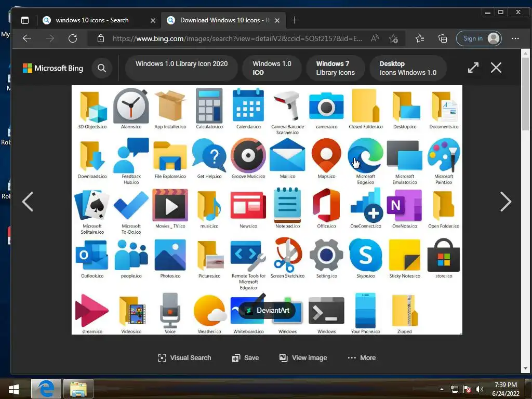Click the Save button below image
The image size is (532, 399).
pyautogui.click(x=245, y=357)
